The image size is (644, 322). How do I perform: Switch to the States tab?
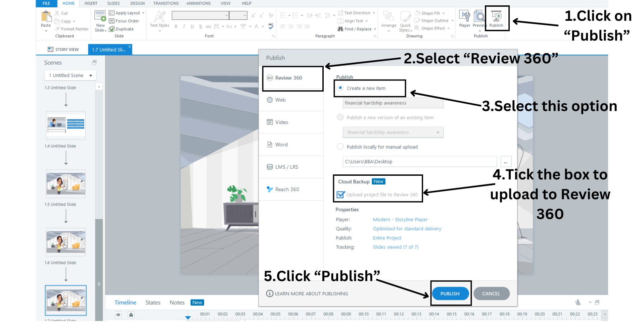(153, 303)
